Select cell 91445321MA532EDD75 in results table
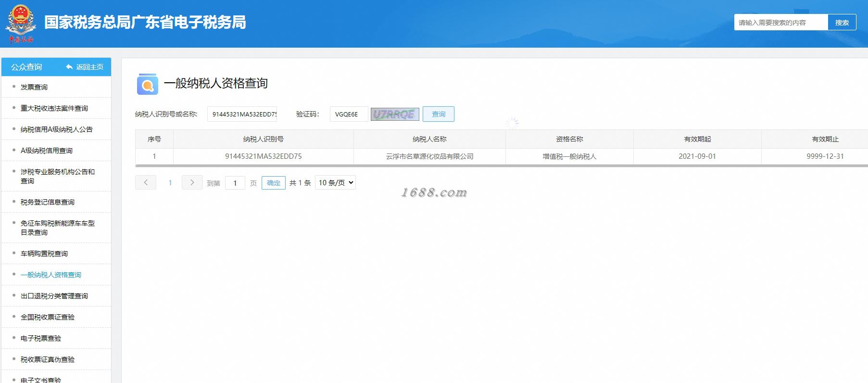 [x=264, y=156]
